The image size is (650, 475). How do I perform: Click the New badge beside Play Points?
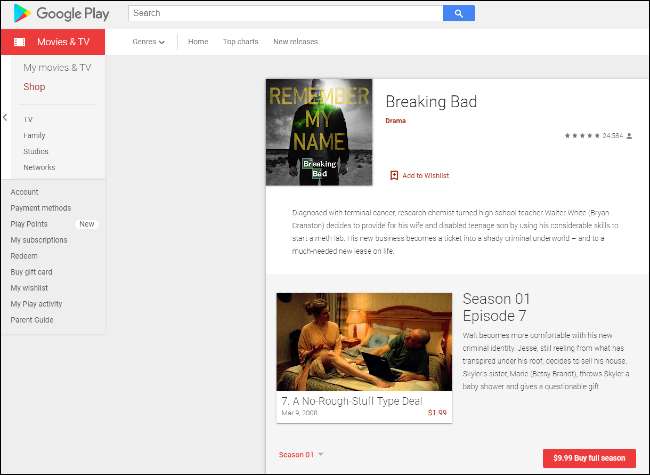87,224
